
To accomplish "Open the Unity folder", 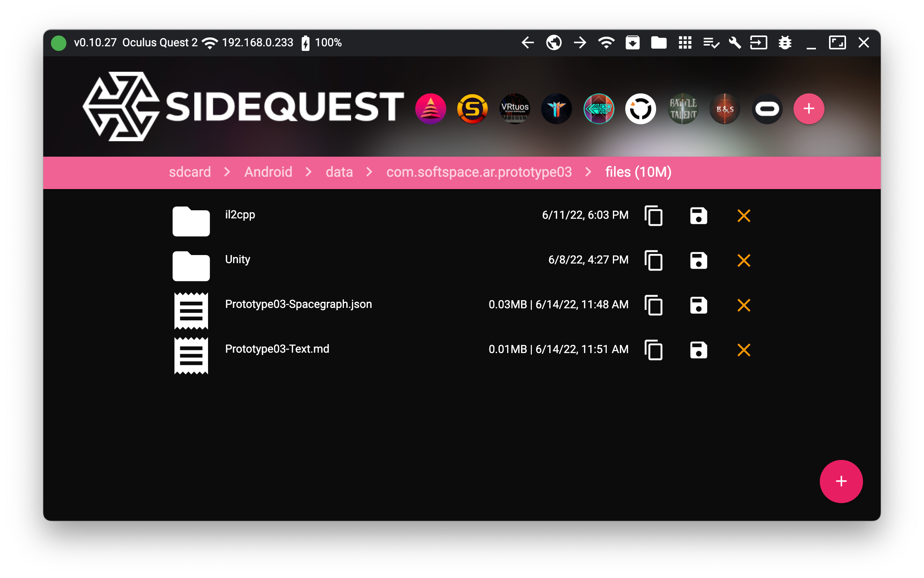I will 237,259.
